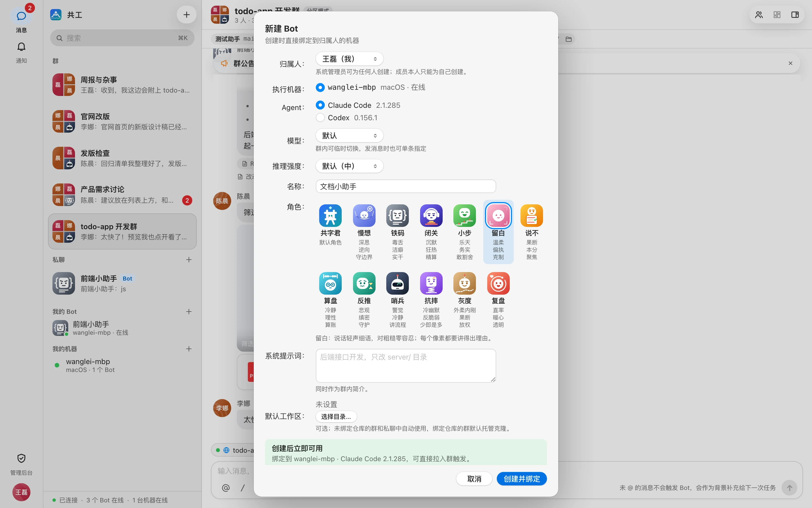Click the 已连接 status bar text
This screenshot has width=812, height=508.
click(x=69, y=500)
